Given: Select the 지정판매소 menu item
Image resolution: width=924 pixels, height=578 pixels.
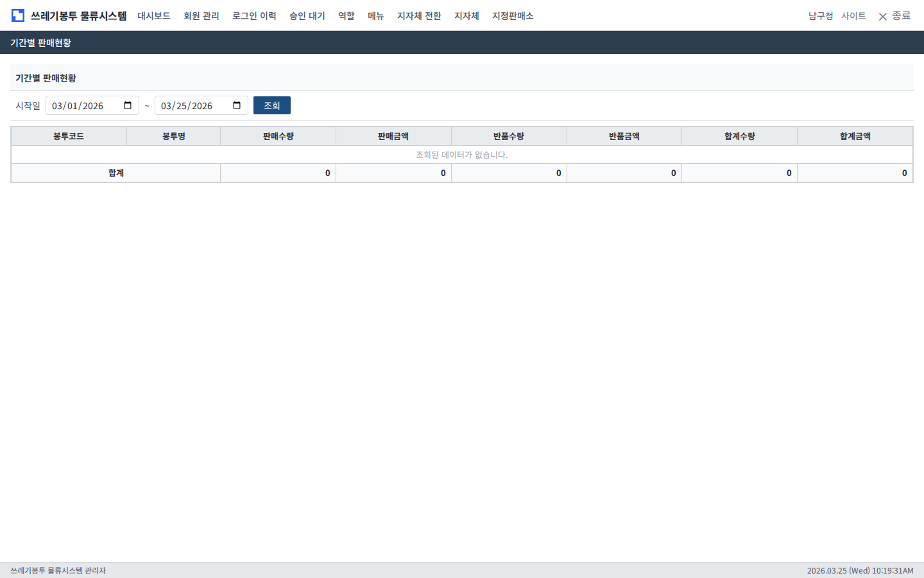Looking at the screenshot, I should [x=513, y=15].
